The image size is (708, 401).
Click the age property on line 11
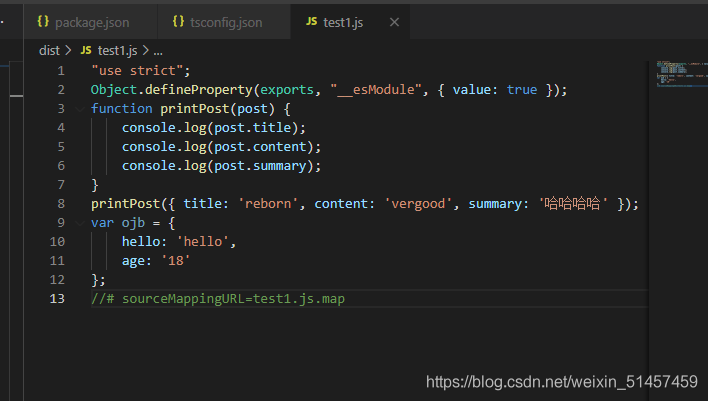coord(133,261)
